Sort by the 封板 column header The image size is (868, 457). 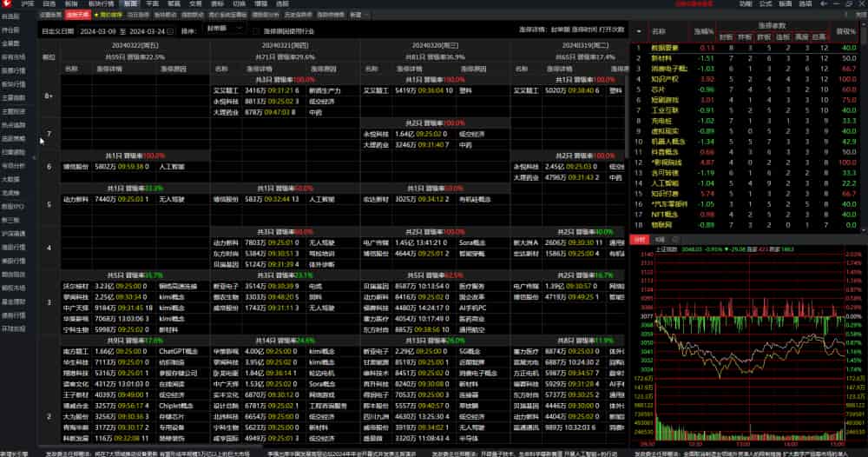pyautogui.click(x=726, y=37)
